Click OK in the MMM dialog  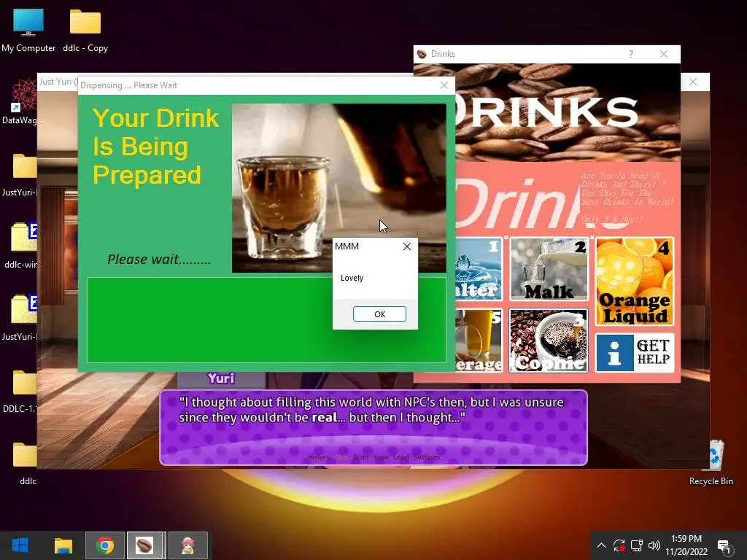379,314
